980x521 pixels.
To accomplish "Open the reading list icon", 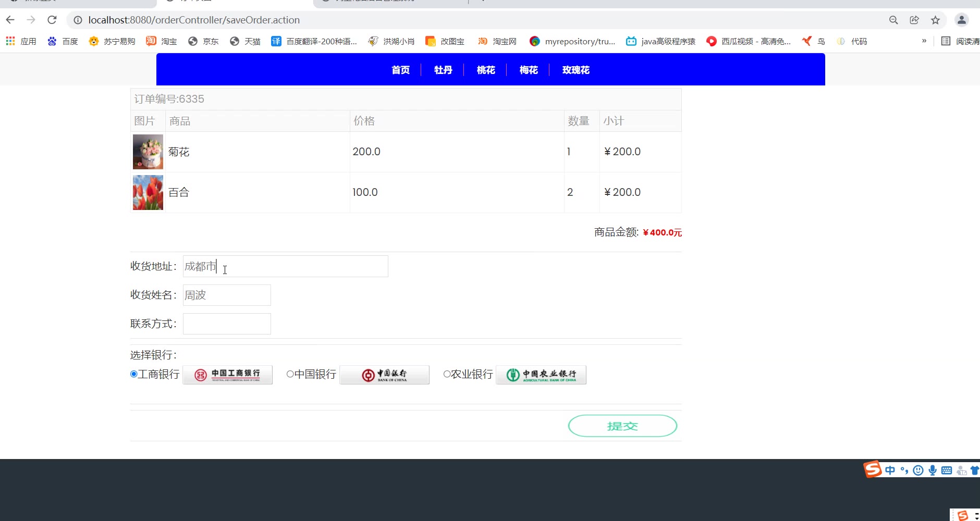I will (946, 41).
